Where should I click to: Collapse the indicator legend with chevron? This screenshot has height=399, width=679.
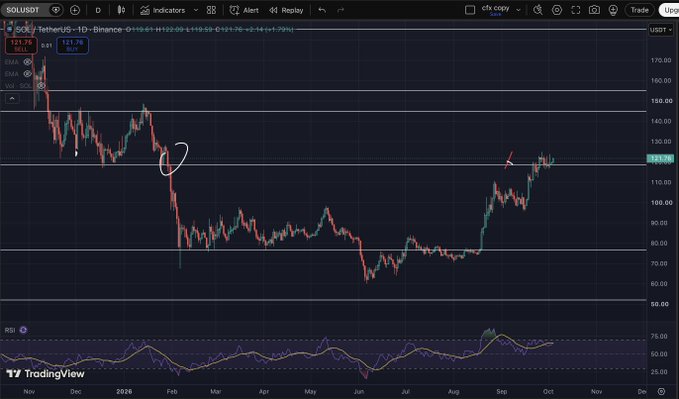click(12, 99)
